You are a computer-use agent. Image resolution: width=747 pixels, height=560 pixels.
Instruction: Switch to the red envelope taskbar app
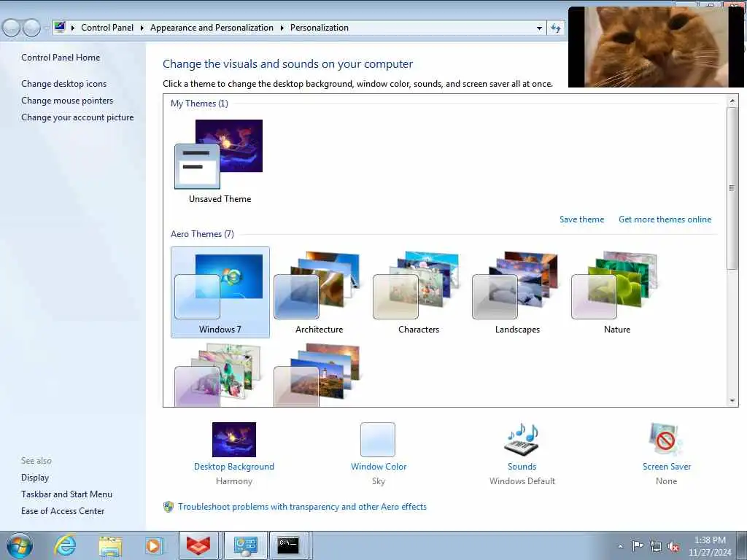[198, 545]
